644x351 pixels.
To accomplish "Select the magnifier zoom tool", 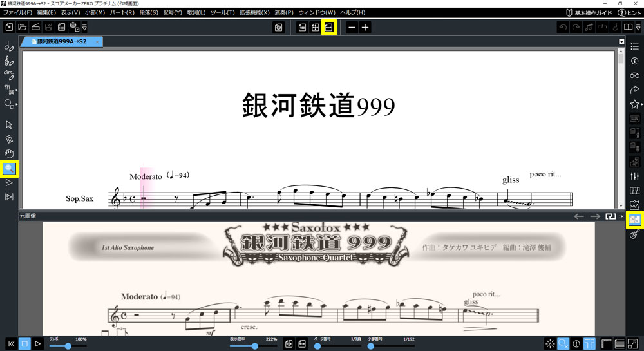I will click(9, 168).
